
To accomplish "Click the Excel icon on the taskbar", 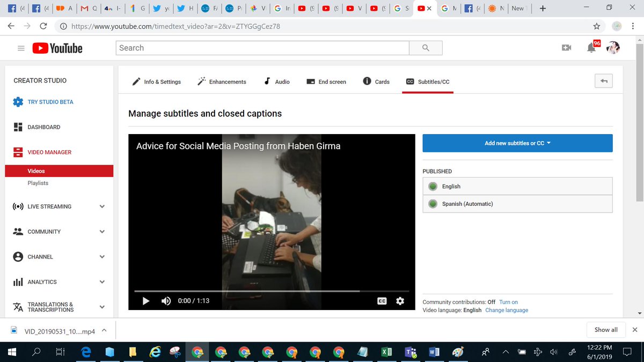I will pos(386,352).
